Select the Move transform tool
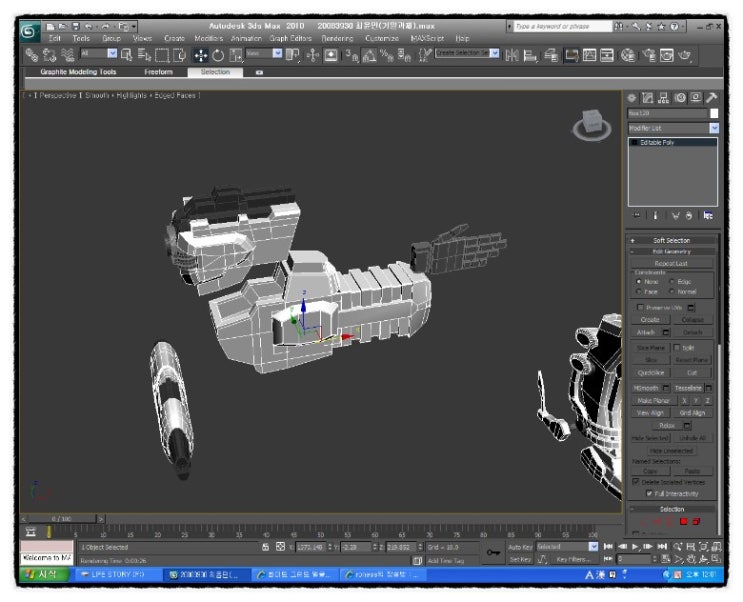This screenshot has width=743, height=602. point(200,55)
